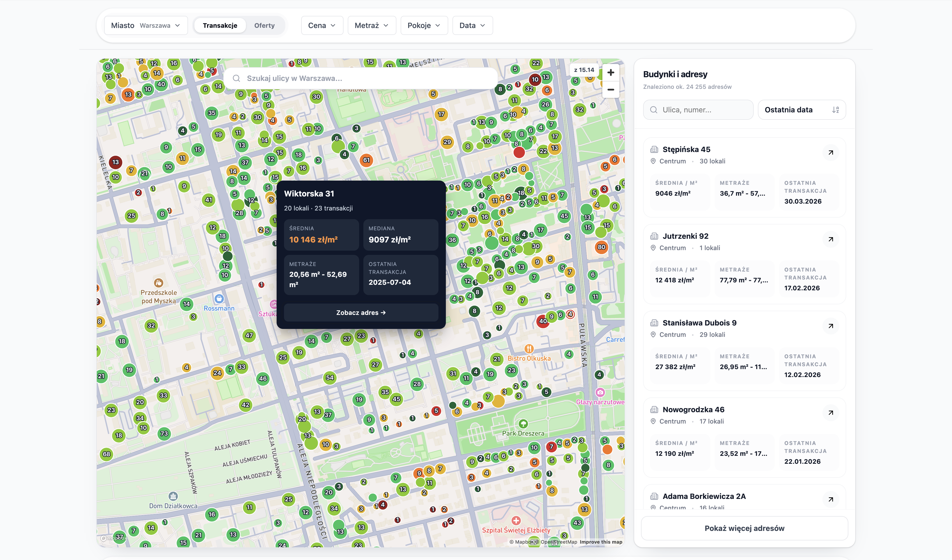Click the 12 418 zł/m² average value
This screenshot has height=560, width=952.
click(x=674, y=280)
